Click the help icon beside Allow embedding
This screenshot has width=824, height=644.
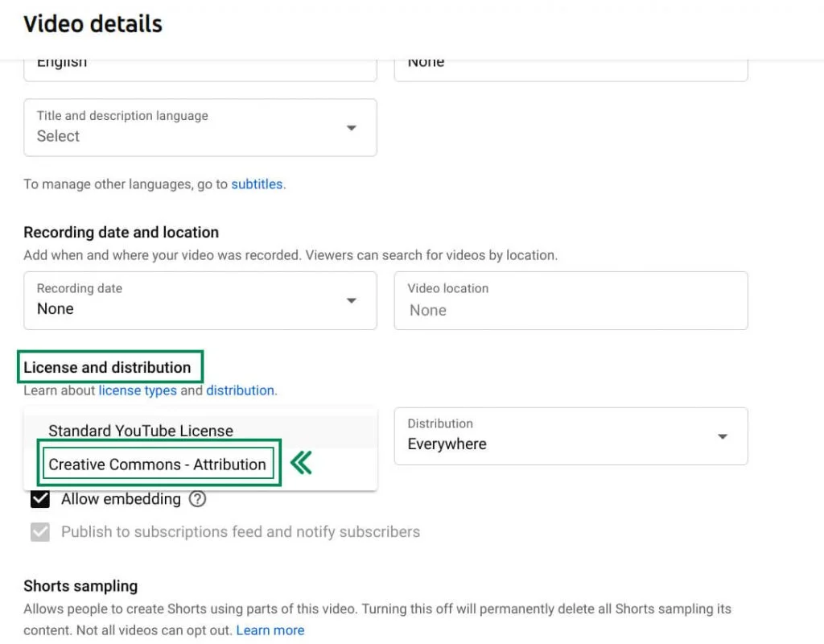198,499
